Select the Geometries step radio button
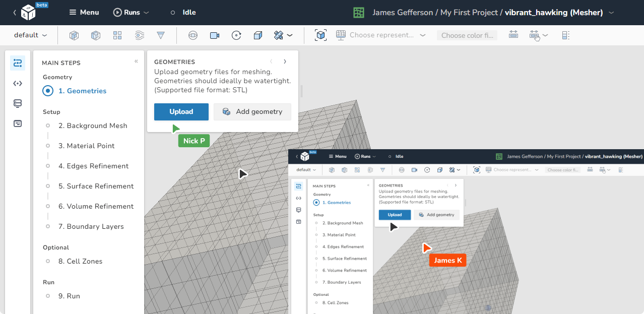 48,91
